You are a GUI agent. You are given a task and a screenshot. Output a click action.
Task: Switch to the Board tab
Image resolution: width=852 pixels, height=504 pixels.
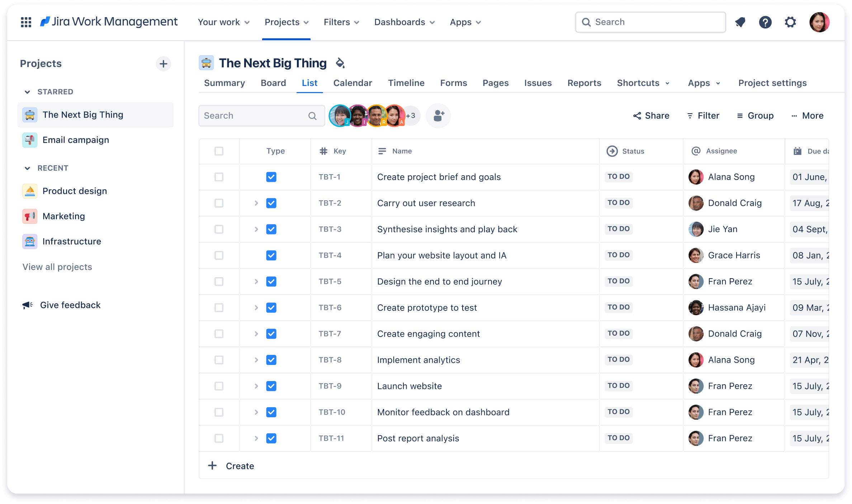pos(273,82)
